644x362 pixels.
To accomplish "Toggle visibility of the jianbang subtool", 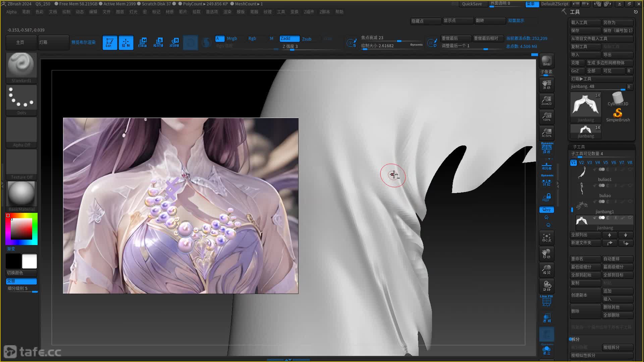I will (x=630, y=218).
